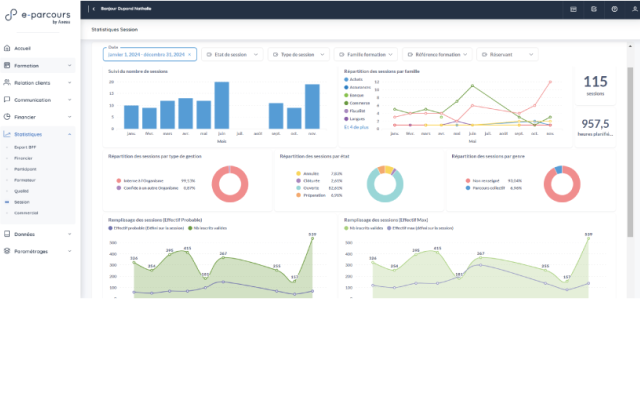Click the e-parcours logo

38,16
